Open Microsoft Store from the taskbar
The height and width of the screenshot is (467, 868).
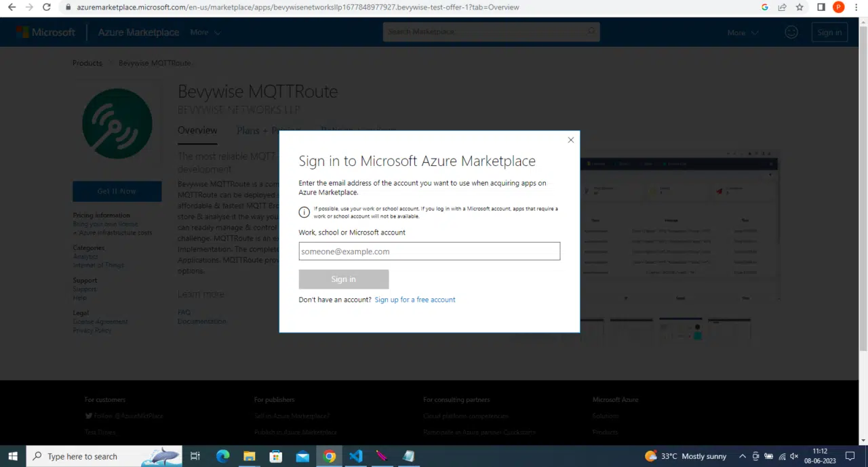coord(275,456)
